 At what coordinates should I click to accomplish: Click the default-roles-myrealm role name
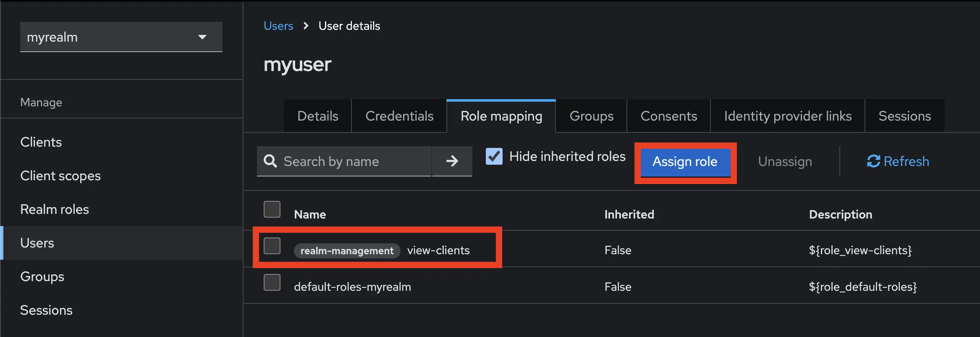[x=353, y=287]
